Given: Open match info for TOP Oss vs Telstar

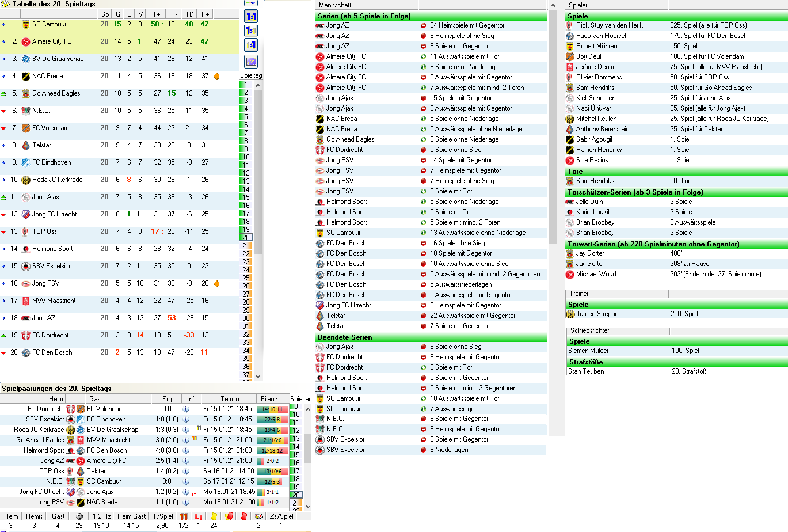Looking at the screenshot, I should pyautogui.click(x=186, y=471).
